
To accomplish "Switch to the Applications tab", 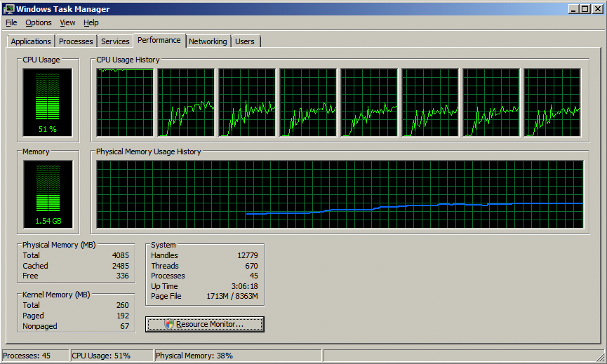I will (x=31, y=41).
